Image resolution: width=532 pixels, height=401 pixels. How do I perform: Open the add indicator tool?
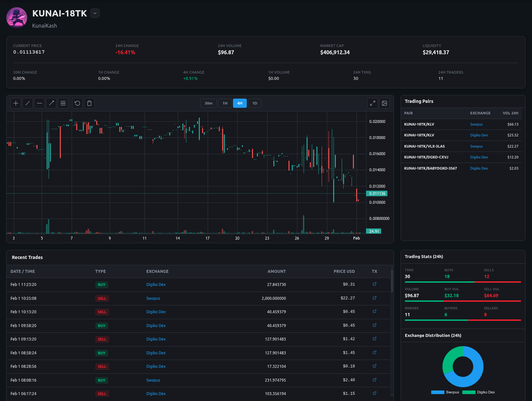pyautogui.click(x=15, y=103)
